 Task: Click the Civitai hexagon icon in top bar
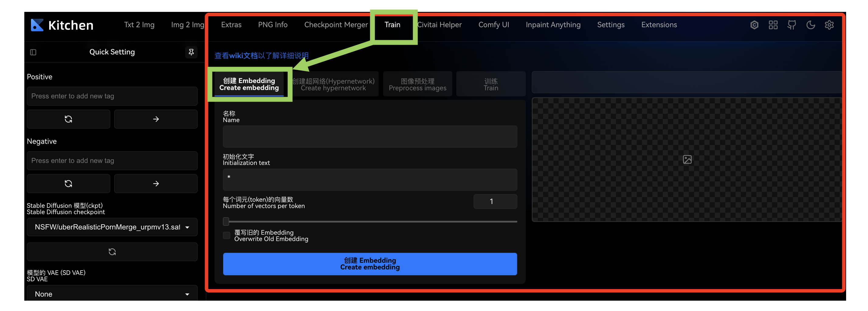coord(754,25)
